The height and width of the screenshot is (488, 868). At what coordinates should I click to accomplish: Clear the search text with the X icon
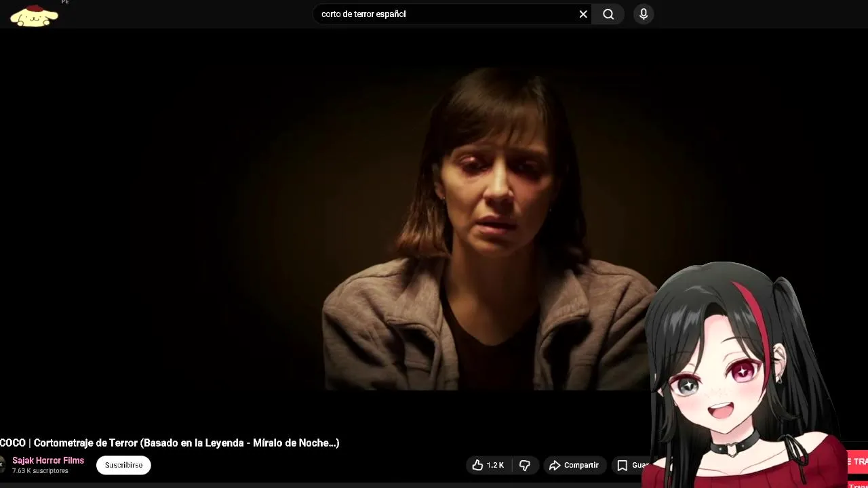(x=583, y=14)
